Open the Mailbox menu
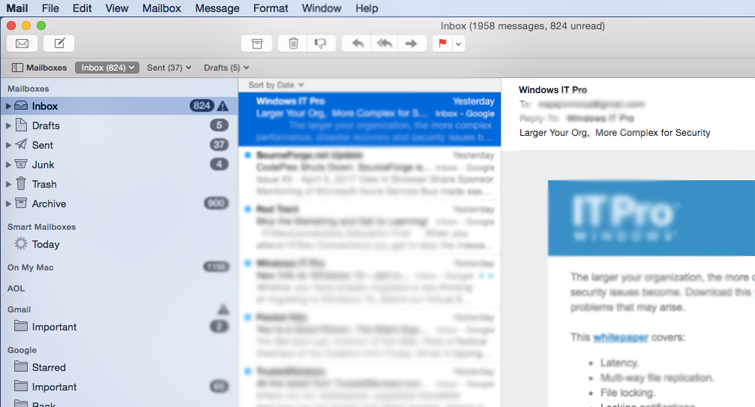Image resolution: width=755 pixels, height=407 pixels. pyautogui.click(x=162, y=8)
